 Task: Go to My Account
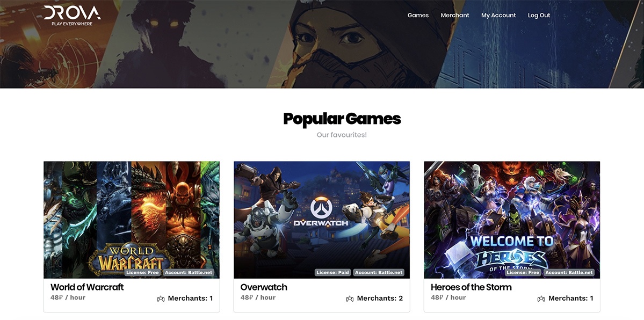pos(498,15)
